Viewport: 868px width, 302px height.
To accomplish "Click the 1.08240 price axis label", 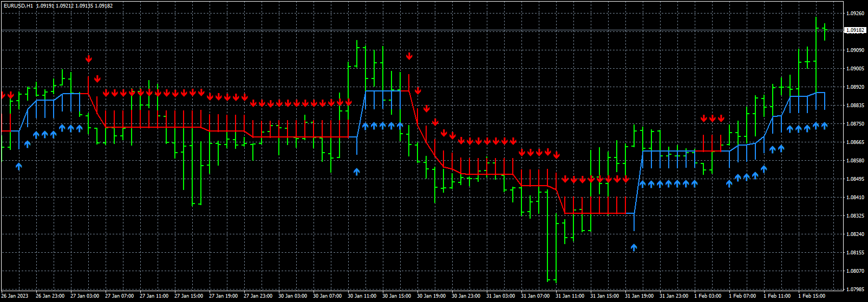I will (x=855, y=234).
